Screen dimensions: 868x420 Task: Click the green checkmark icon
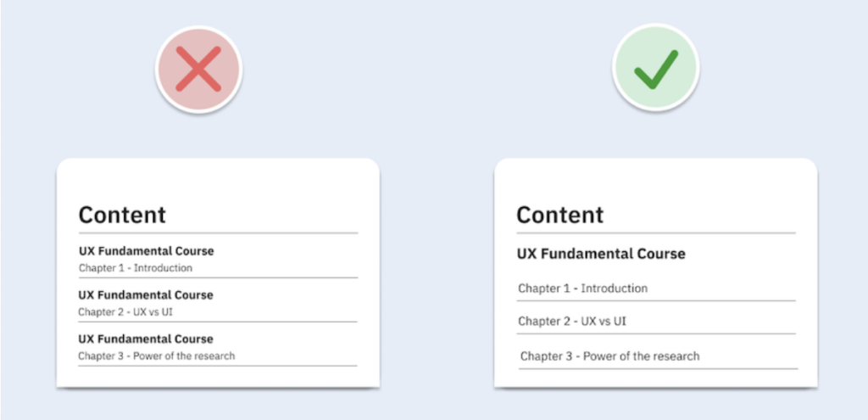(655, 70)
